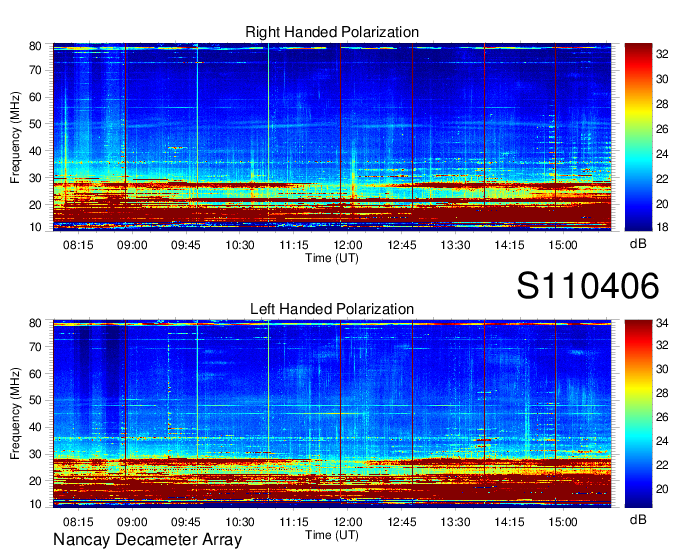Click the dB unit label under top colorbar

point(638,243)
